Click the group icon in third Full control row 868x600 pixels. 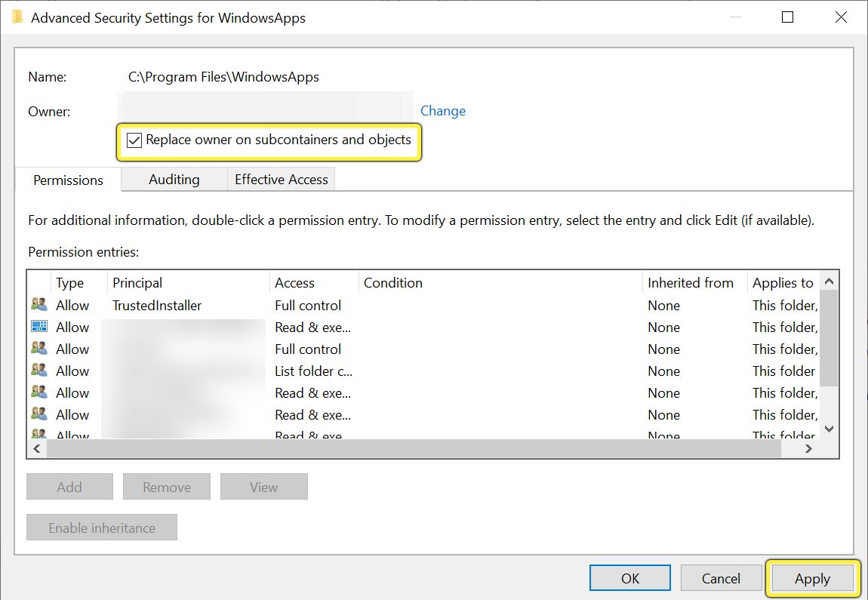click(x=38, y=349)
